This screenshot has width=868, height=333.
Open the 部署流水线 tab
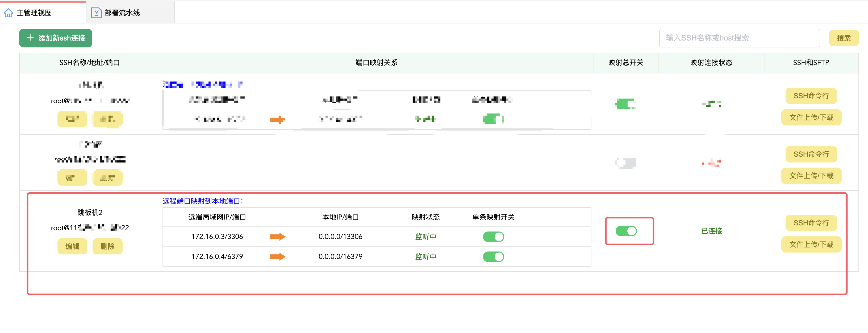(122, 13)
